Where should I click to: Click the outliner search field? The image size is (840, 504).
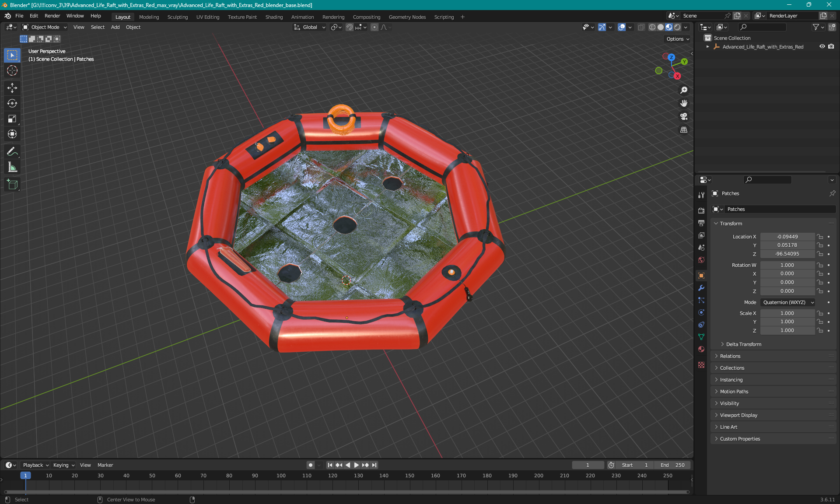pos(762,27)
